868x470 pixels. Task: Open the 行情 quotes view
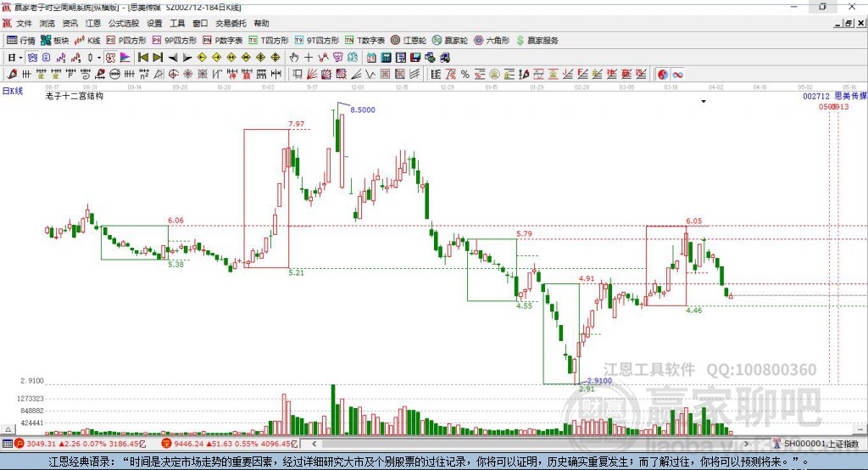click(x=21, y=41)
